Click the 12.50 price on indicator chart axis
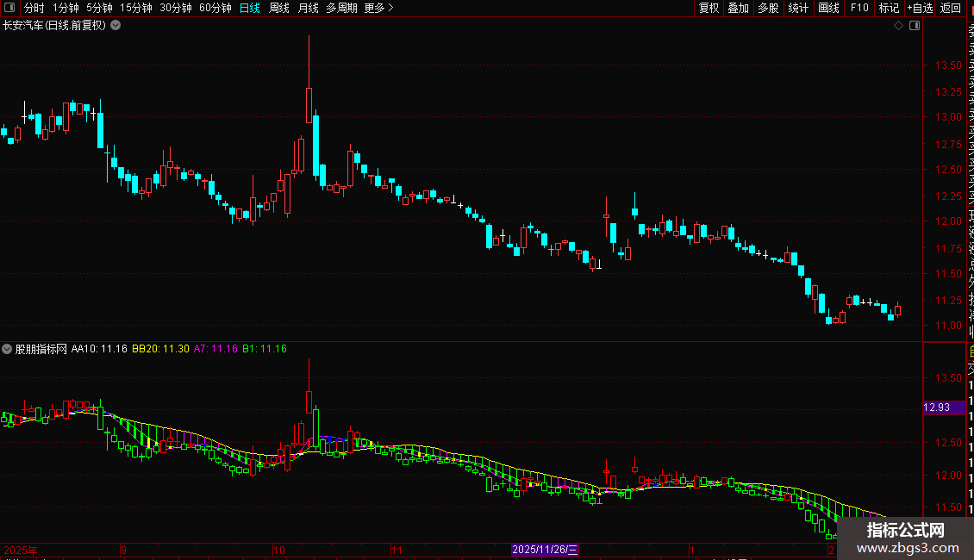The height and width of the screenshot is (560, 974). (x=948, y=443)
